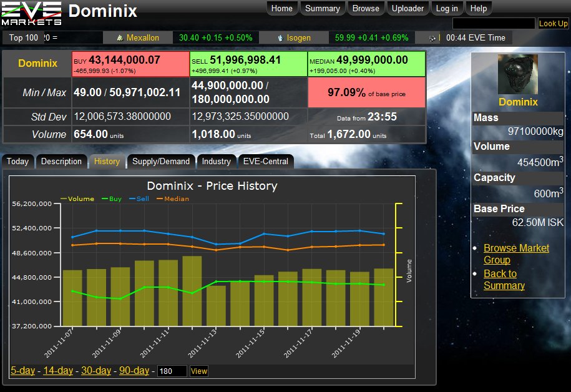Click the Buy legend swatch in chart
This screenshot has width=571, height=392.
[105, 198]
